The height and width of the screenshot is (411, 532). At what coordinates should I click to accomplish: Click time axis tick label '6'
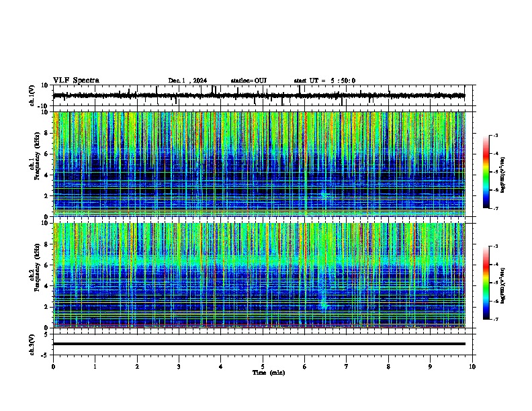pyautogui.click(x=305, y=367)
